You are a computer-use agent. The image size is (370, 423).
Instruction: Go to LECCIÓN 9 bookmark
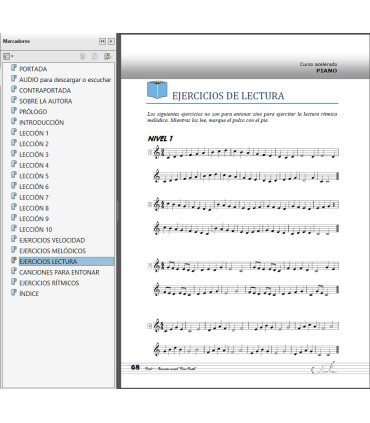(x=34, y=219)
